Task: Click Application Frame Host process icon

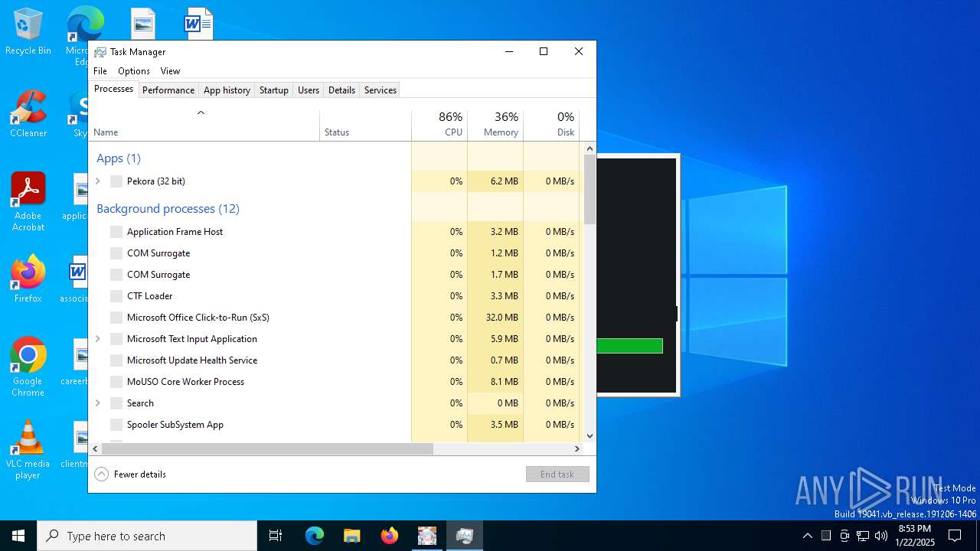Action: click(116, 232)
